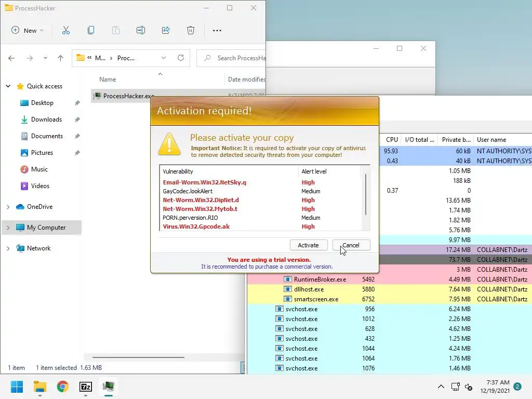Go back with the Explorer back arrow
Viewport: 532px width, 399px height.
click(11, 58)
